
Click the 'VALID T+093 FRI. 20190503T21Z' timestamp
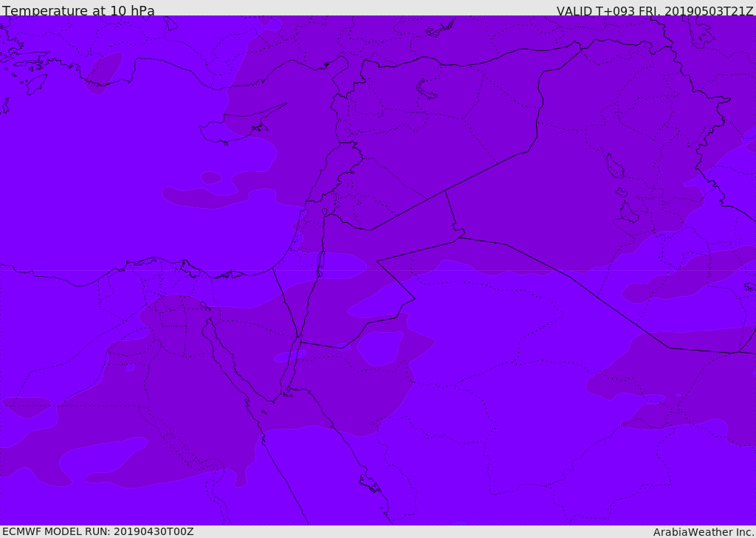[655, 11]
